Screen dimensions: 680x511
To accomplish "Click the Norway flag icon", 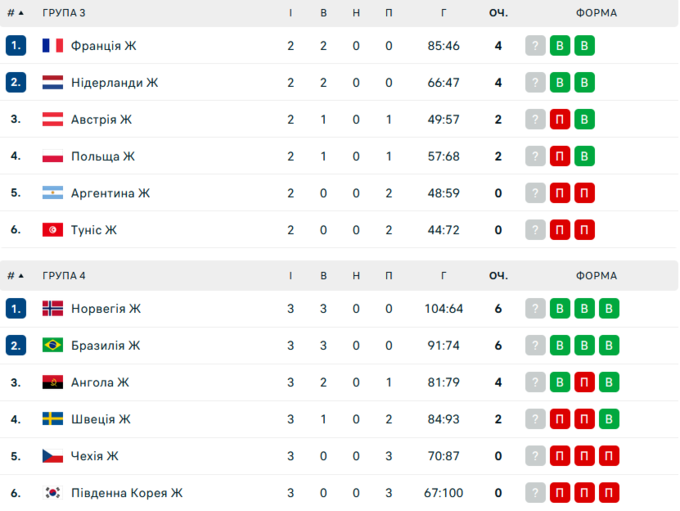I will 53,309.
